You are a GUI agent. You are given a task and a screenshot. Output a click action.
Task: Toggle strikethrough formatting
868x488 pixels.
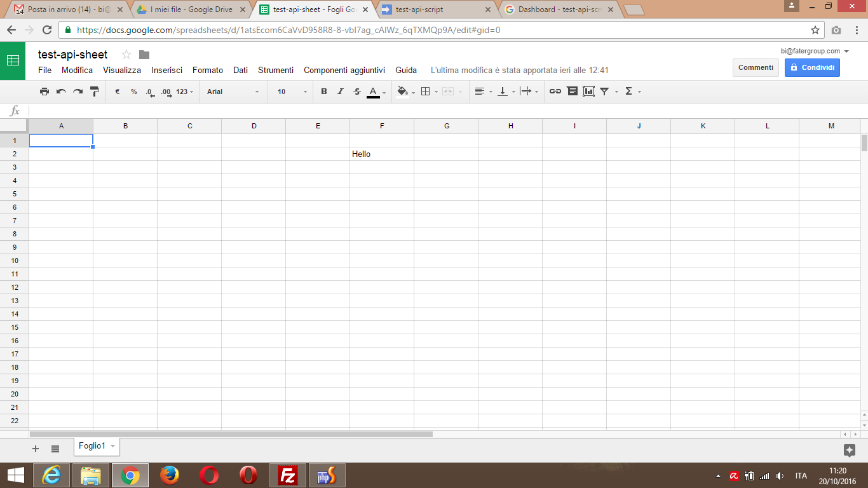(x=357, y=91)
